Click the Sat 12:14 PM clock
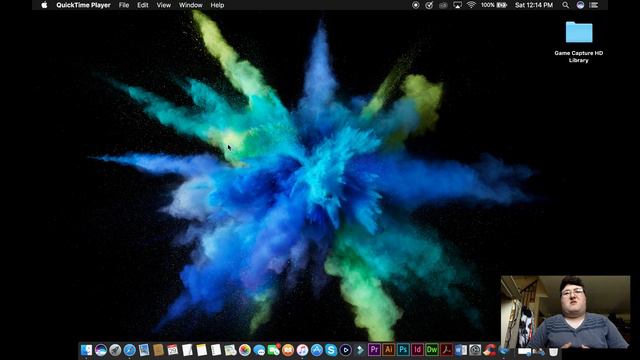640x360 pixels. point(534,5)
